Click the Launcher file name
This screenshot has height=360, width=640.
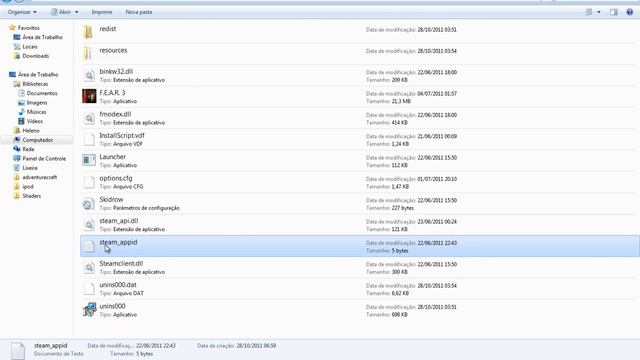pyautogui.click(x=113, y=157)
